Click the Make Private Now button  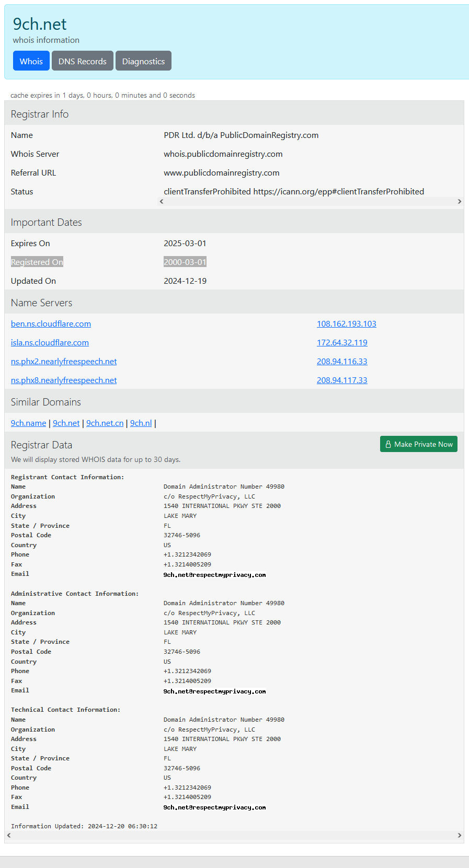click(418, 444)
